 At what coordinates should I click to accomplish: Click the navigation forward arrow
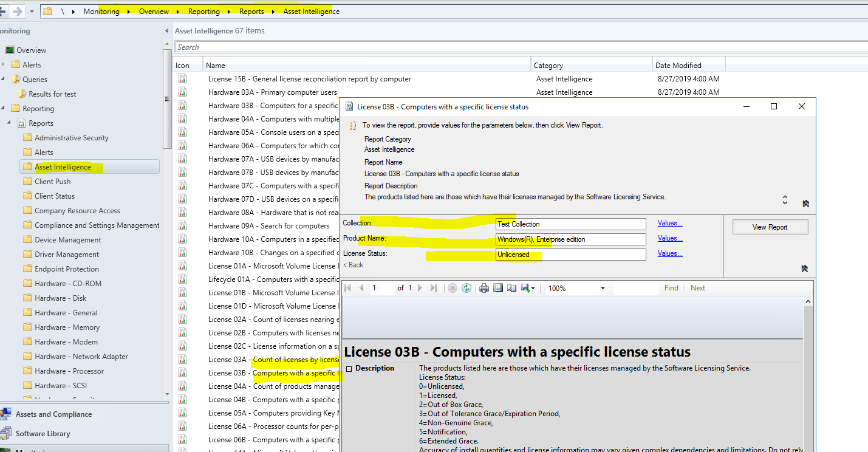18,11
